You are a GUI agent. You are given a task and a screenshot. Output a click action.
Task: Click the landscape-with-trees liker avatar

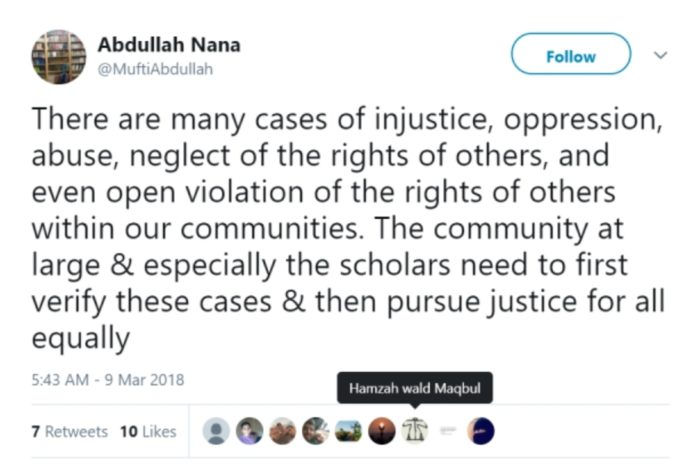[x=348, y=431]
